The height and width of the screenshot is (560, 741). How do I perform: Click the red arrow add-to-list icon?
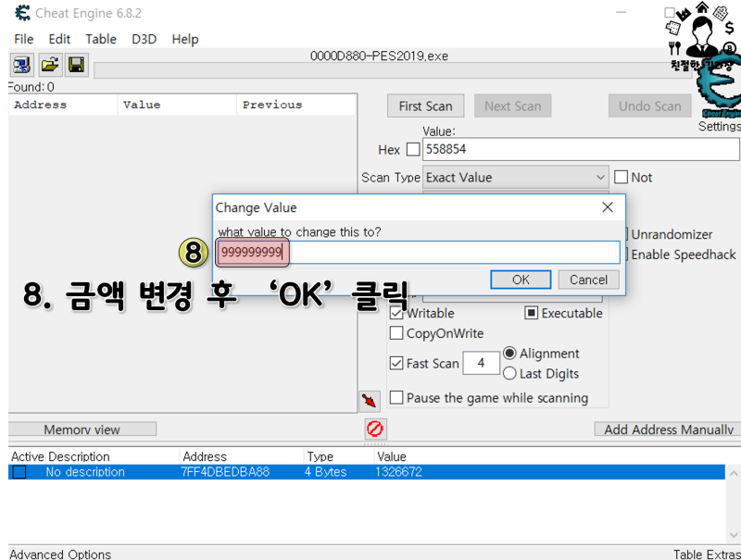pos(369,401)
